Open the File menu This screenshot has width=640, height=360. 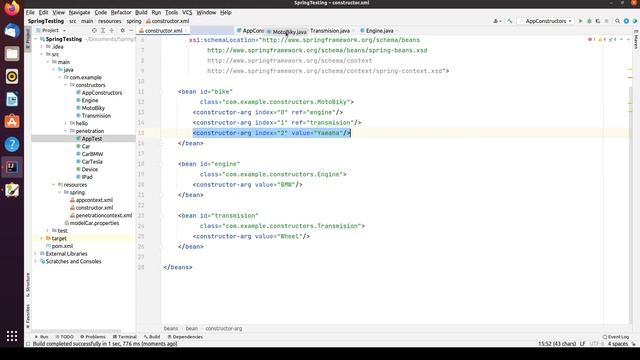click(30, 12)
